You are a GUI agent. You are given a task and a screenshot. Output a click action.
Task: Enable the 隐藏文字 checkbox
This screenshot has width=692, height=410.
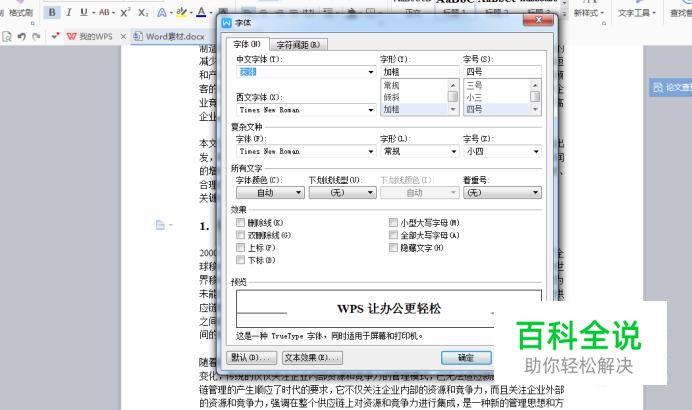click(x=393, y=248)
